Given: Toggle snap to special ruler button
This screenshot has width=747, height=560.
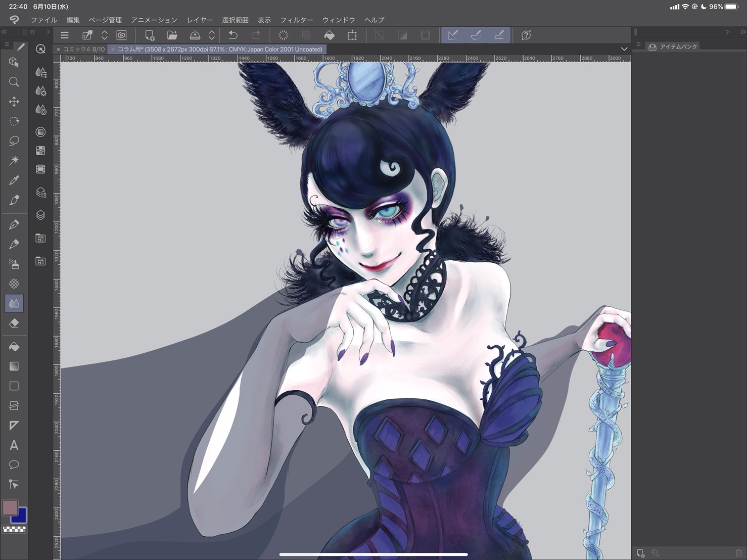Looking at the screenshot, I should [x=476, y=35].
